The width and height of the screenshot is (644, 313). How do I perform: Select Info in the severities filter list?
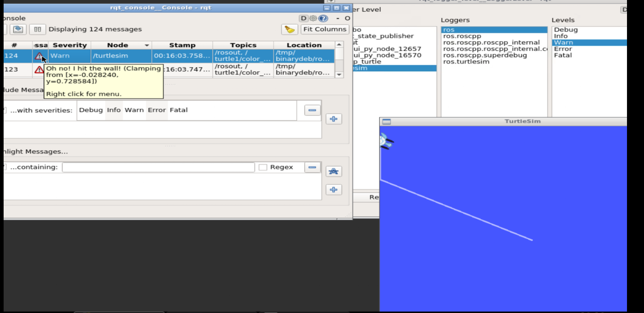(x=114, y=110)
